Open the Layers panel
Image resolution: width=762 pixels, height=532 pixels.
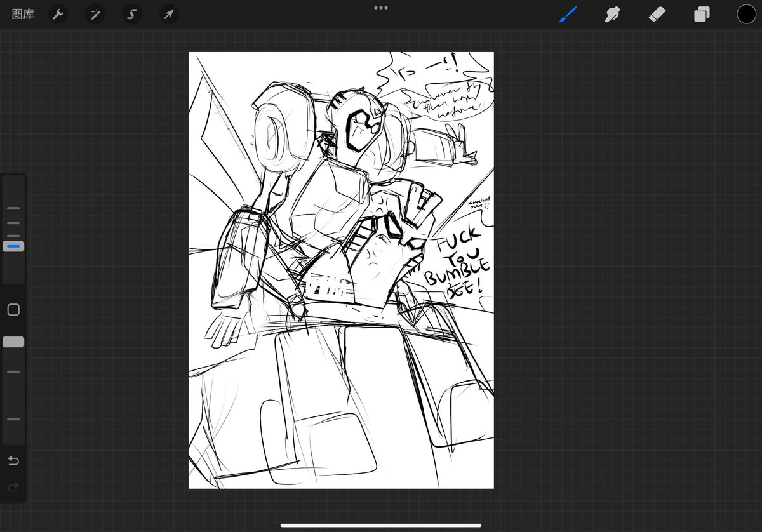click(702, 14)
